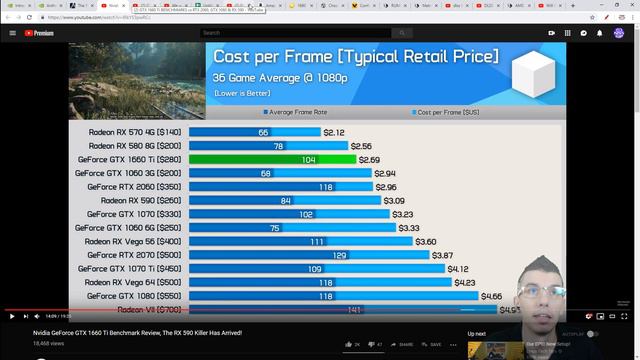640x360 pixels.
Task: Click the Save button
Action: pos(432,344)
